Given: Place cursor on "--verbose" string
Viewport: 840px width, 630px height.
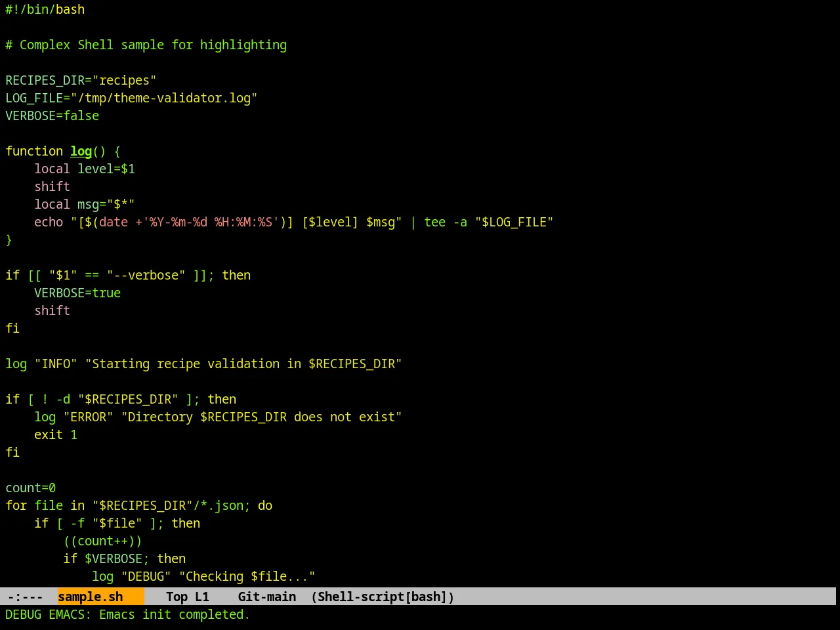Looking at the screenshot, I should click(146, 276).
